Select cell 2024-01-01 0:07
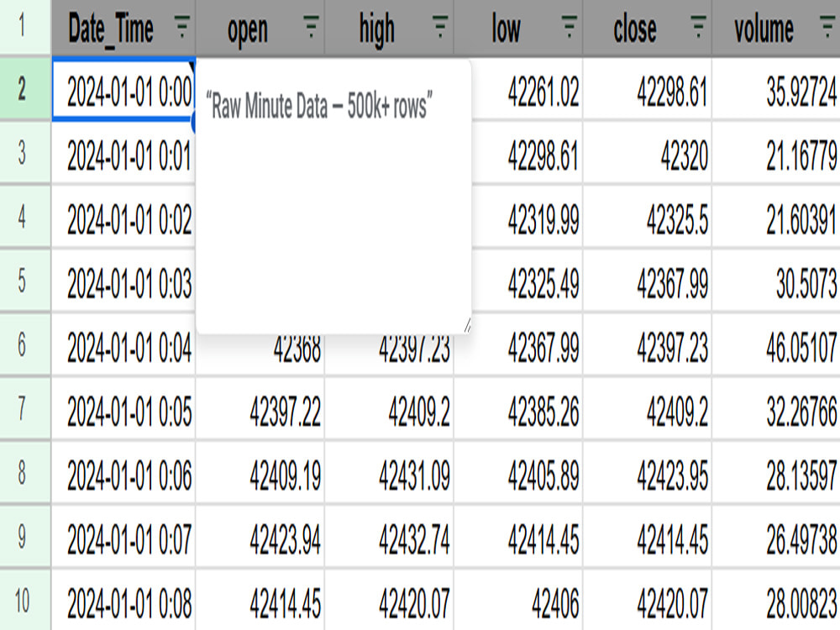 (123, 536)
